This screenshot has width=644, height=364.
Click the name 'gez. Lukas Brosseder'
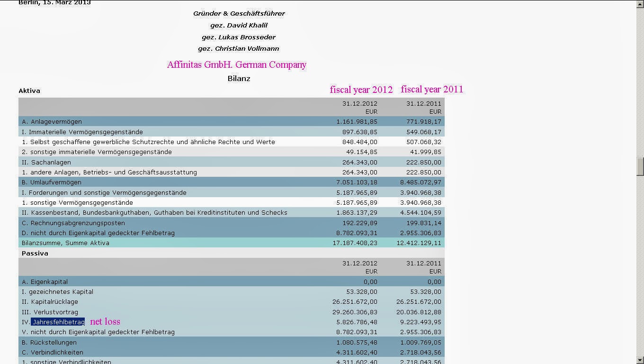[x=239, y=37]
